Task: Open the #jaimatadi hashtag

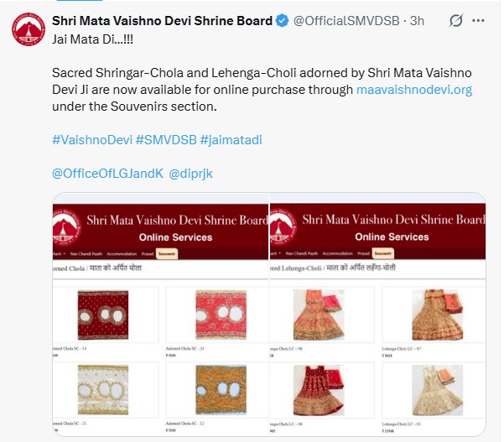Action: tap(231, 140)
